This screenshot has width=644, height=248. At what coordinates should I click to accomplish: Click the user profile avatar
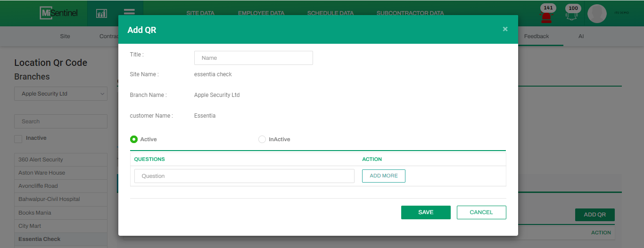[x=597, y=14]
